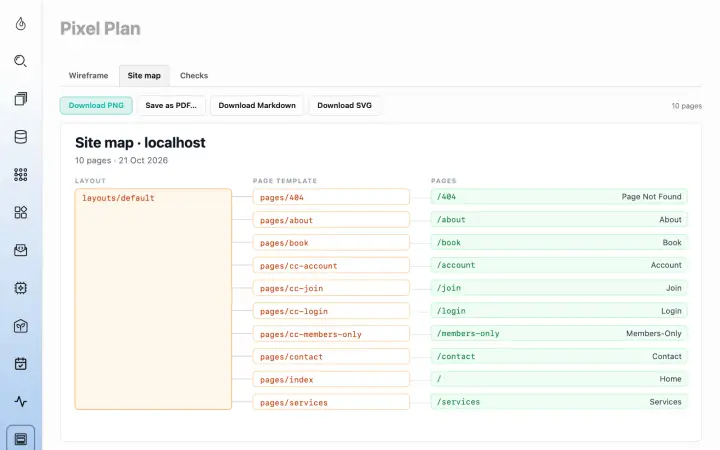This screenshot has width=720, height=450.
Task: Click the Members-Only page title
Action: (653, 333)
